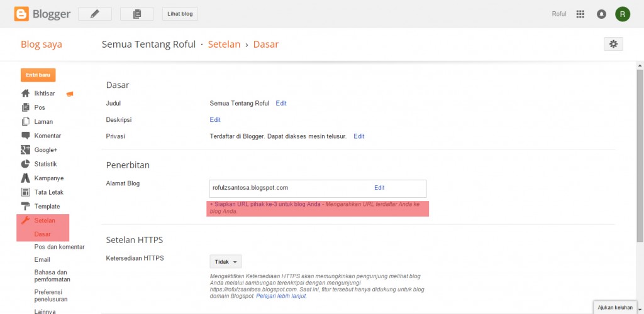Viewport: 644px width, 314px height.
Task: Click the Komentar speech bubble icon
Action: pos(25,135)
